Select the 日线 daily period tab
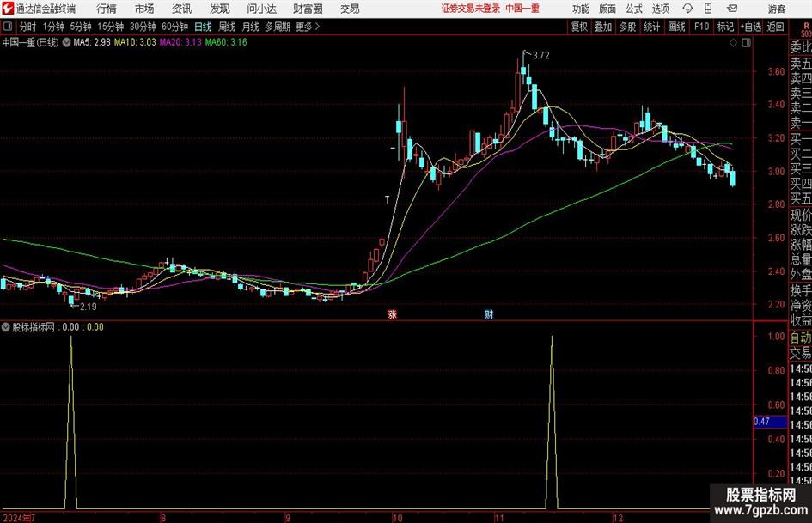 203,27
